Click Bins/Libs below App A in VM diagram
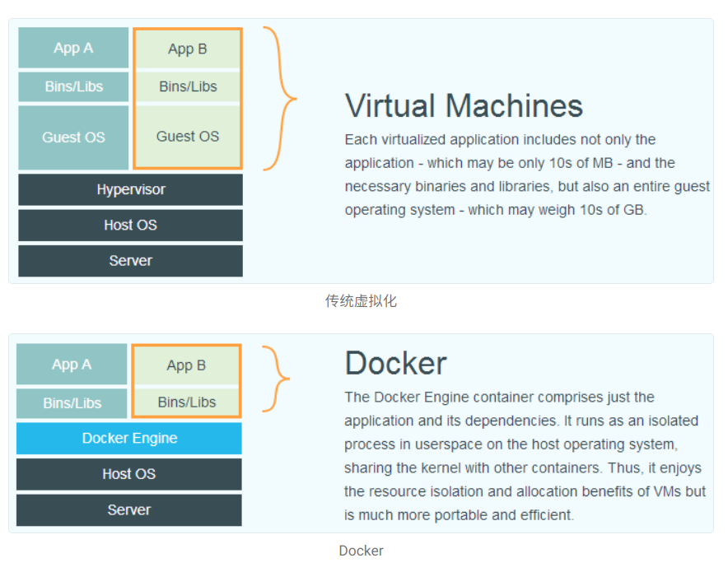The width and height of the screenshot is (728, 572). pos(73,86)
